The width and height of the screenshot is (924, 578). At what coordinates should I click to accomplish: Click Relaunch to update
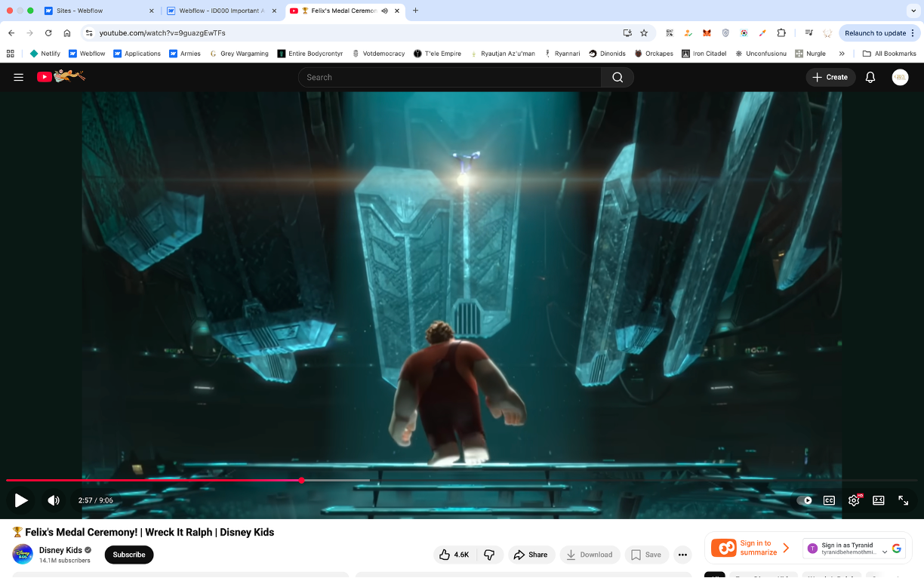(x=875, y=33)
